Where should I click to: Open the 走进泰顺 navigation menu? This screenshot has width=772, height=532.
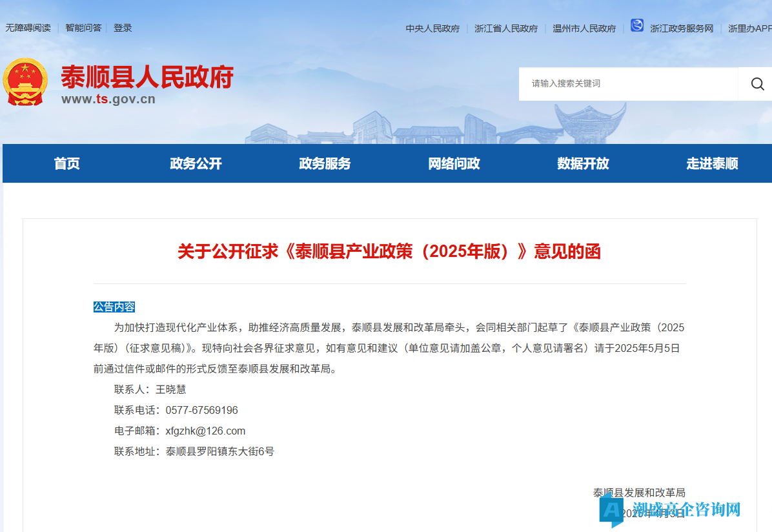point(711,164)
